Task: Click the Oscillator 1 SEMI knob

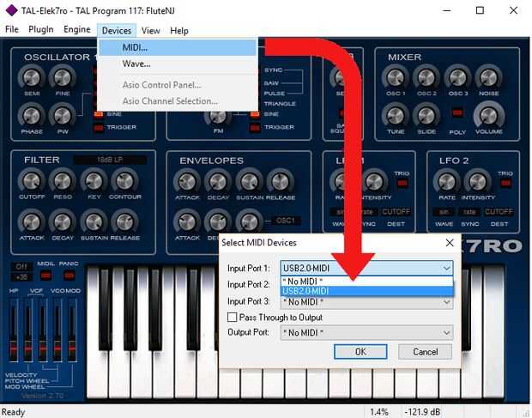Action: click(32, 77)
